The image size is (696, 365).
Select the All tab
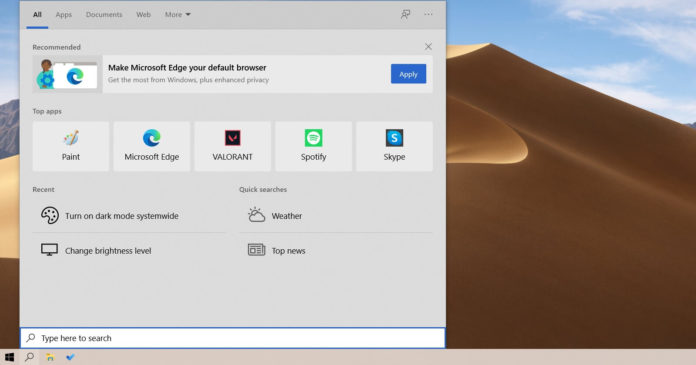pos(37,15)
